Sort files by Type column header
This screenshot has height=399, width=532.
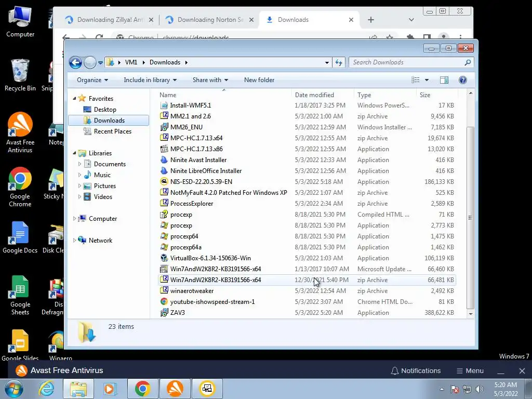[x=385, y=95]
